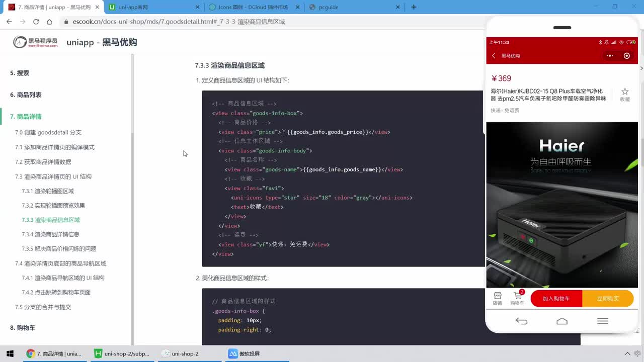Go to the browser home icon
Viewport: 644px width, 362px height.
click(x=49, y=22)
